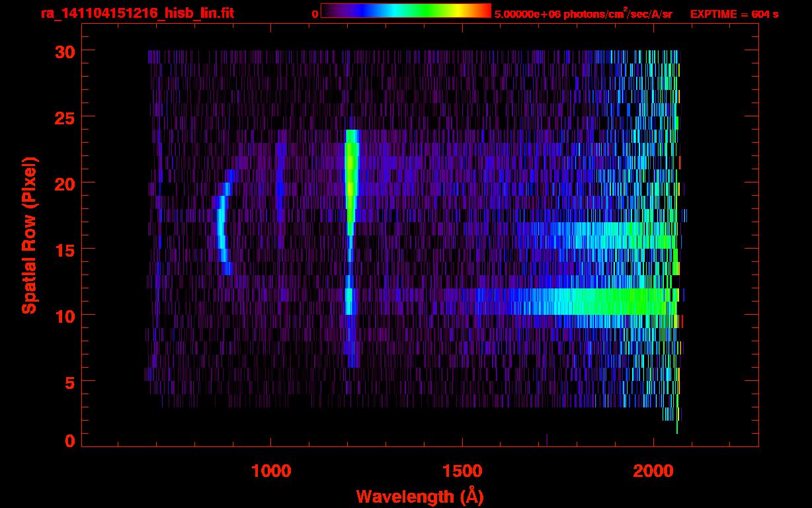Click the y-axis tick label 20

(x=63, y=183)
